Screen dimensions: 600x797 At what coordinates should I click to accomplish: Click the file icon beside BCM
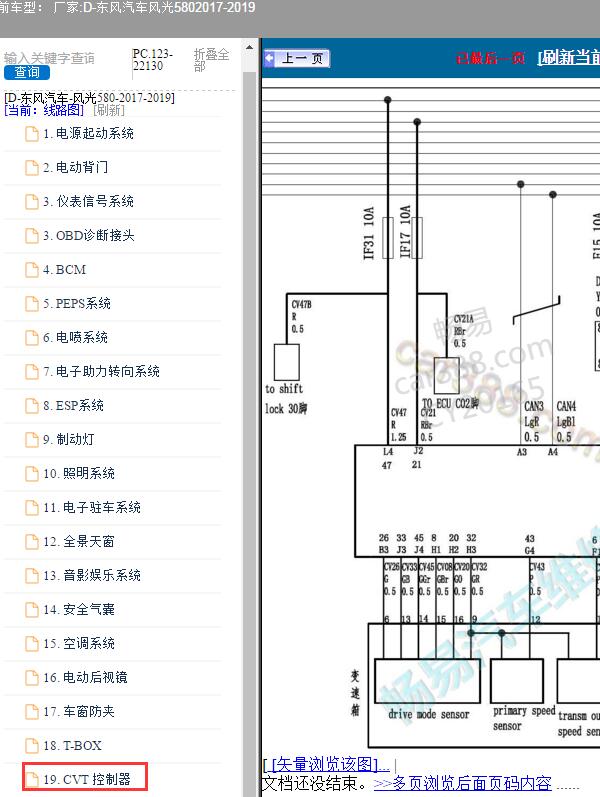pos(32,270)
